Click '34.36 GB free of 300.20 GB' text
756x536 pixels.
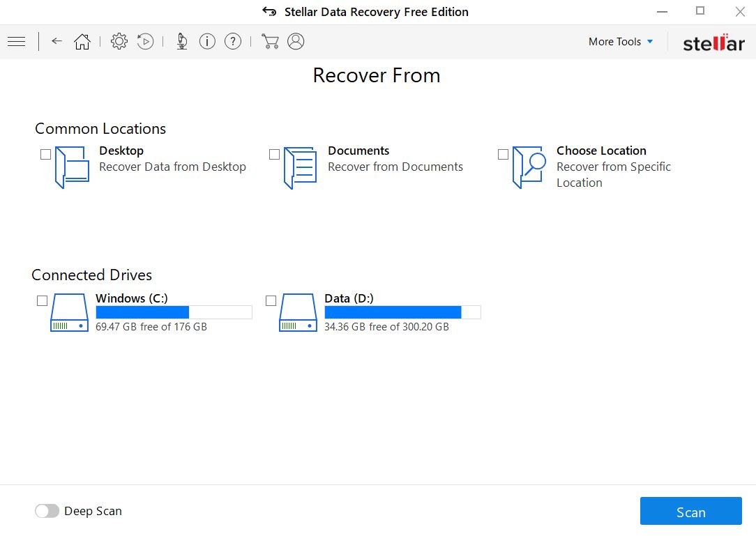[386, 327]
